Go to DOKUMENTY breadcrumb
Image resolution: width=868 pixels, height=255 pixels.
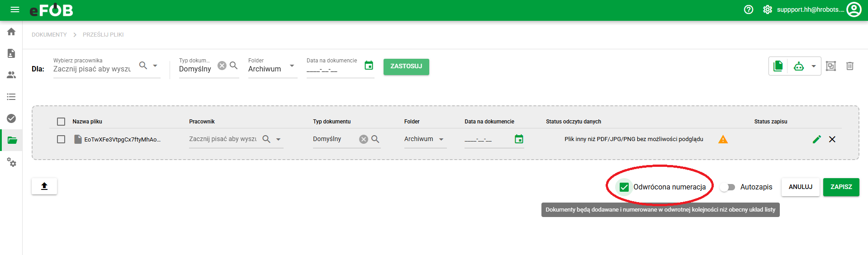pos(49,35)
